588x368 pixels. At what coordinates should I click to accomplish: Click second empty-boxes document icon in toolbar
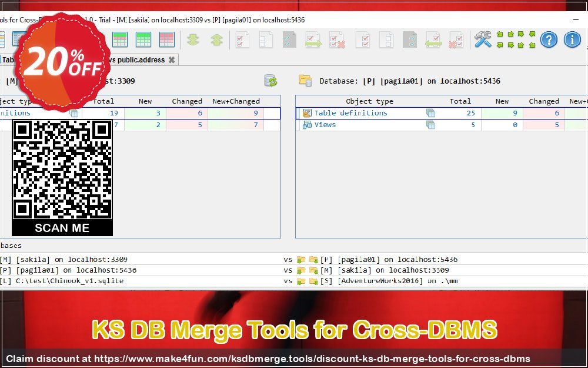[x=386, y=40]
